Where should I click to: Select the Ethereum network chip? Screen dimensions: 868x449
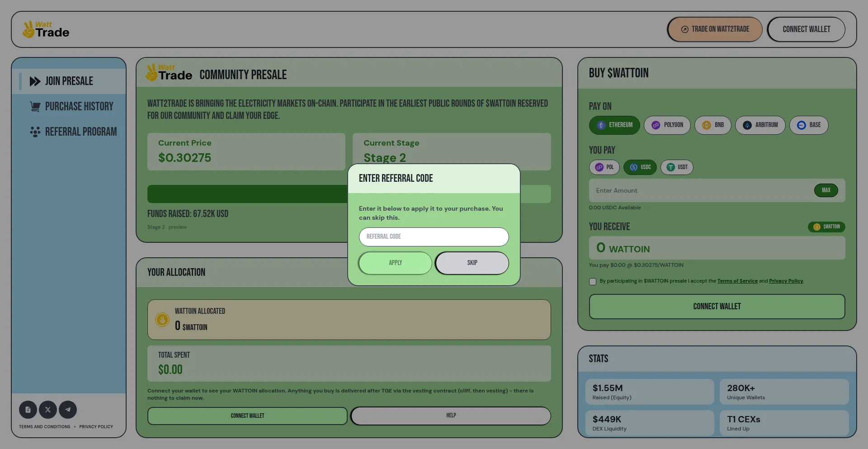614,125
